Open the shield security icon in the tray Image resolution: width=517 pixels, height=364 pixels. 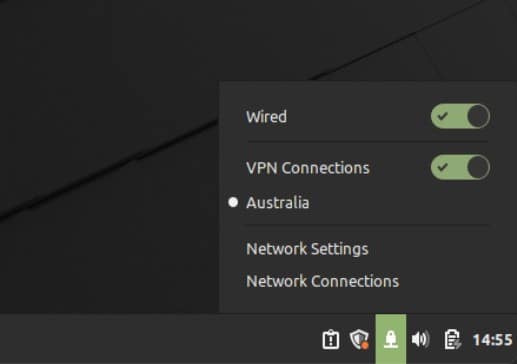pyautogui.click(x=359, y=339)
